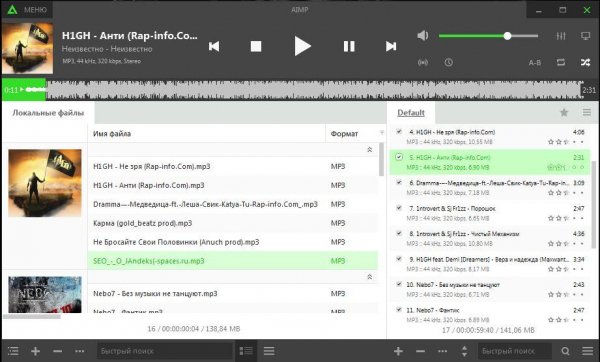Screen dimensions: 600x362
Task: Toggle shuffle playback mode
Action: click(x=585, y=62)
